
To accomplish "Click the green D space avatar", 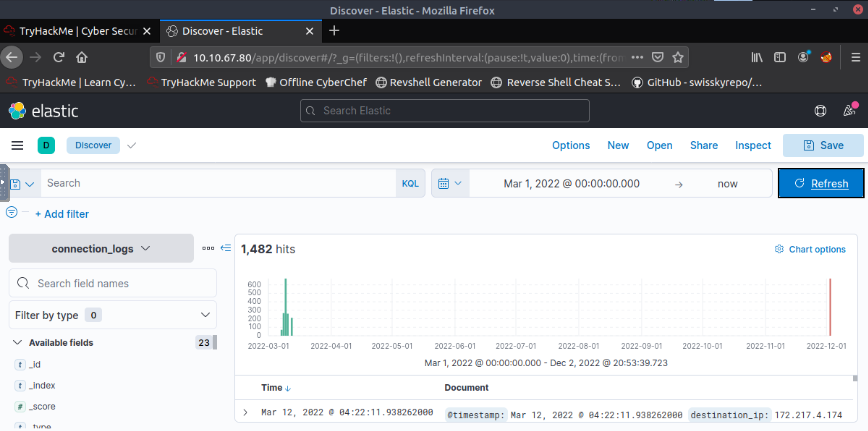I will click(x=46, y=145).
